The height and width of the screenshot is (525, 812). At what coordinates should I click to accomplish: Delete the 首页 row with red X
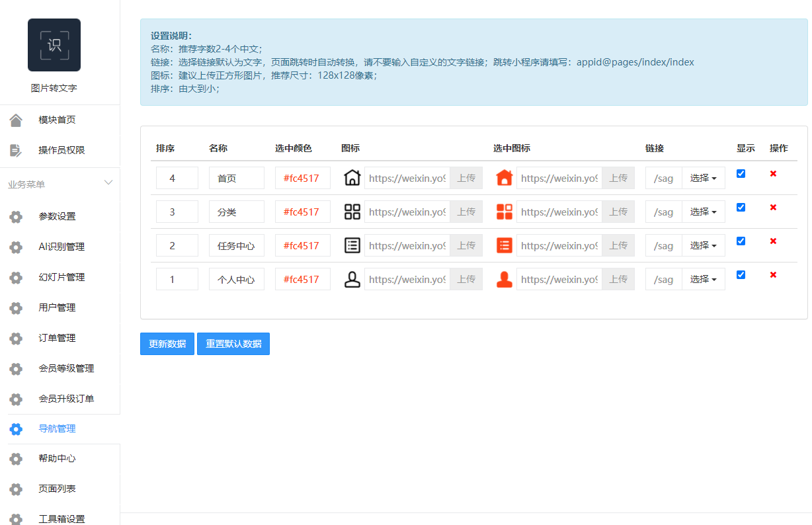773,173
